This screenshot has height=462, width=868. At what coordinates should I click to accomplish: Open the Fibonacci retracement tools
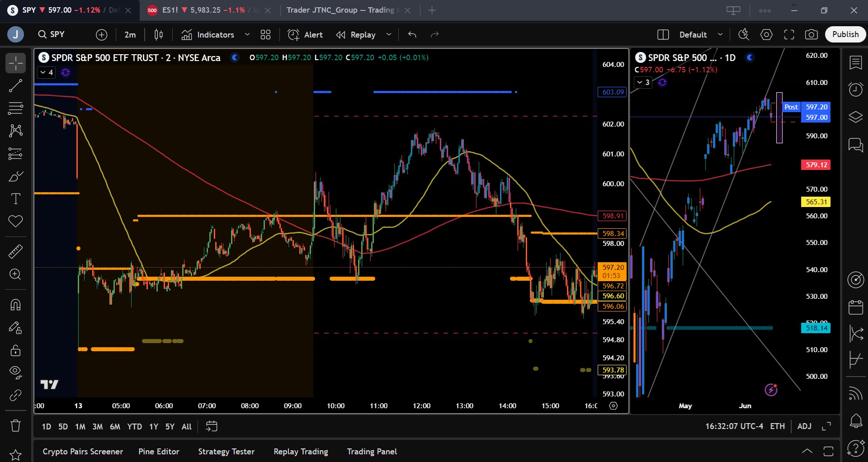(15, 108)
